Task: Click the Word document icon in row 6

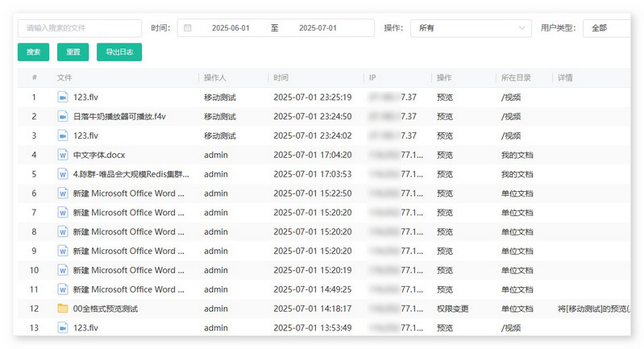Action: pyautogui.click(x=62, y=193)
